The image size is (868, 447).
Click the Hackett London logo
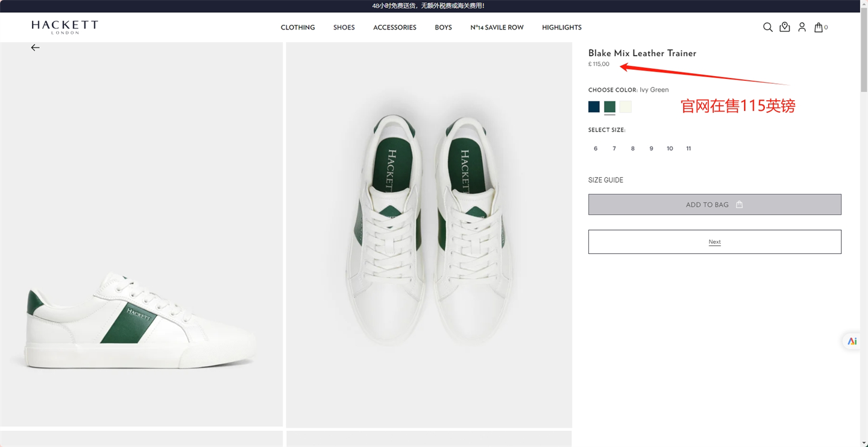[x=64, y=27]
